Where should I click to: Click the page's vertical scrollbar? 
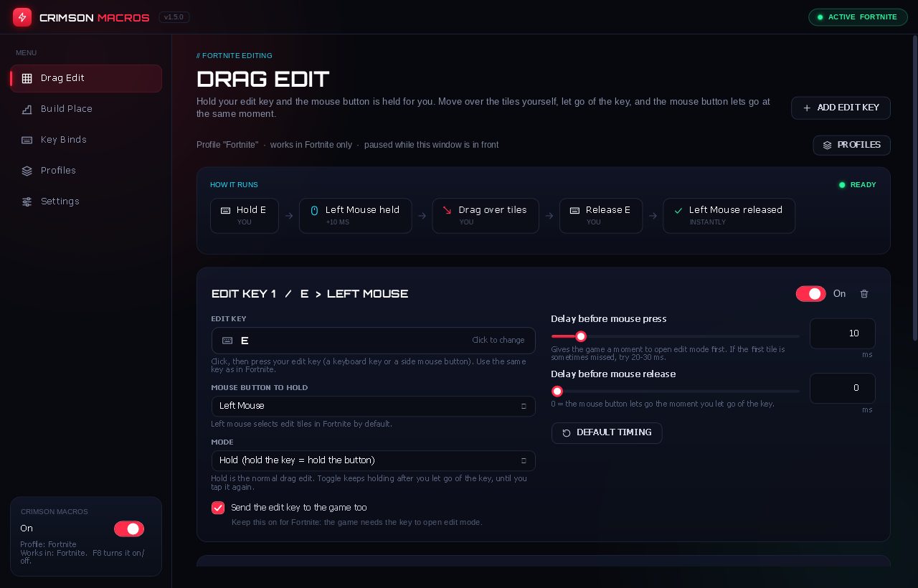tap(914, 186)
